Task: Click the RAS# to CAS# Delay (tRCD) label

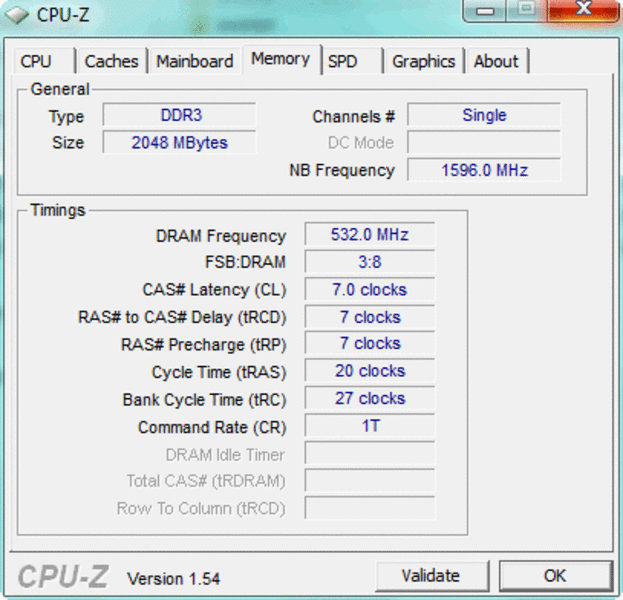Action: pos(182,317)
